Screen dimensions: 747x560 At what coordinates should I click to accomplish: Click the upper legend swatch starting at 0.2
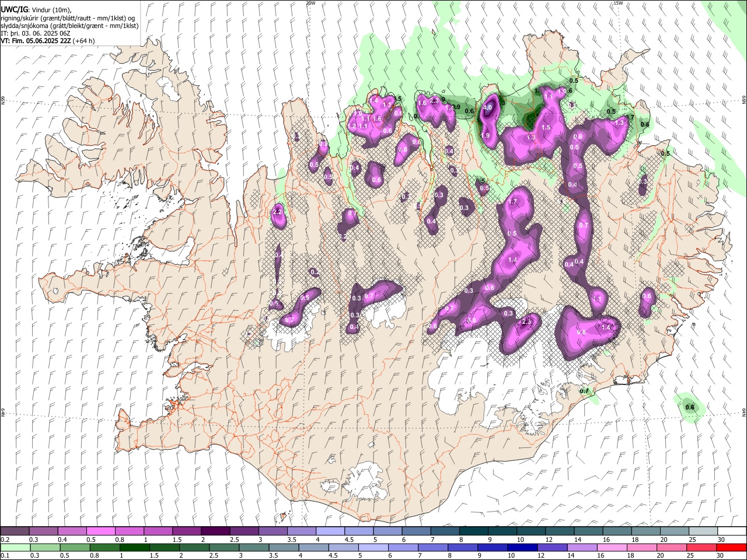(15, 531)
